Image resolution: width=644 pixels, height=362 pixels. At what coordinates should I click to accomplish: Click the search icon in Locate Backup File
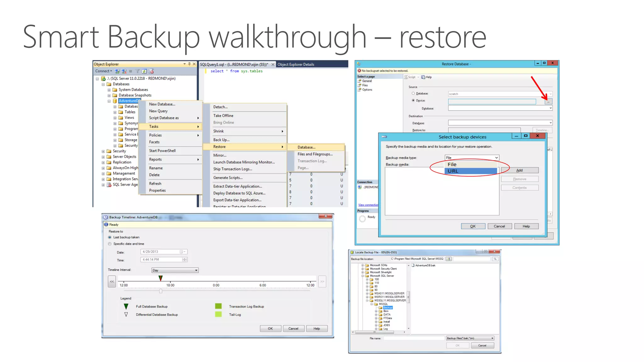[495, 259]
